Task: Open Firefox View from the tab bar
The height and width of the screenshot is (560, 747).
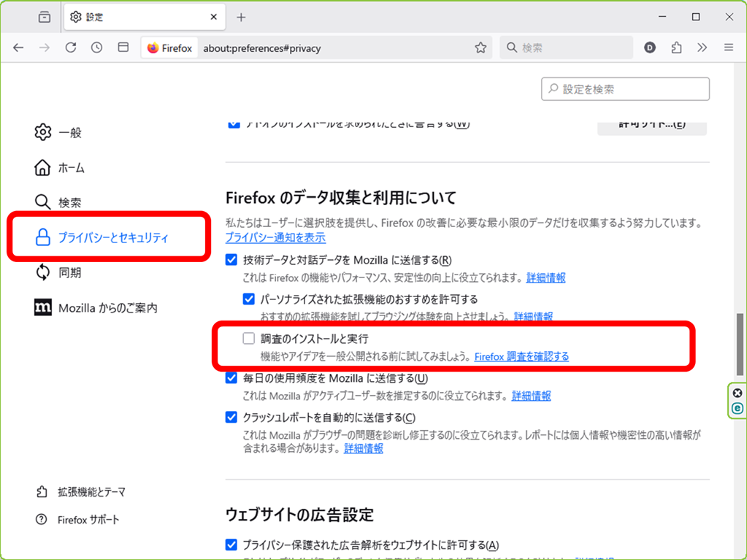Action: click(x=45, y=17)
